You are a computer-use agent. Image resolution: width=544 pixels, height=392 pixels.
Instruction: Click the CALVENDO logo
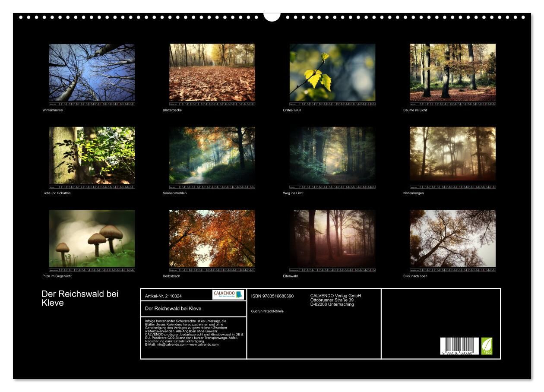tap(228, 295)
